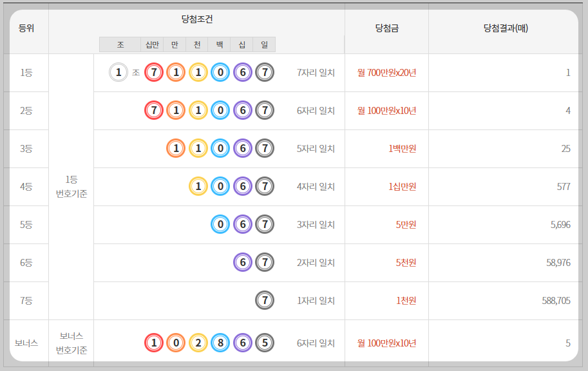
Task: Click the 7자리 일치 condition text
Action: [x=316, y=72]
